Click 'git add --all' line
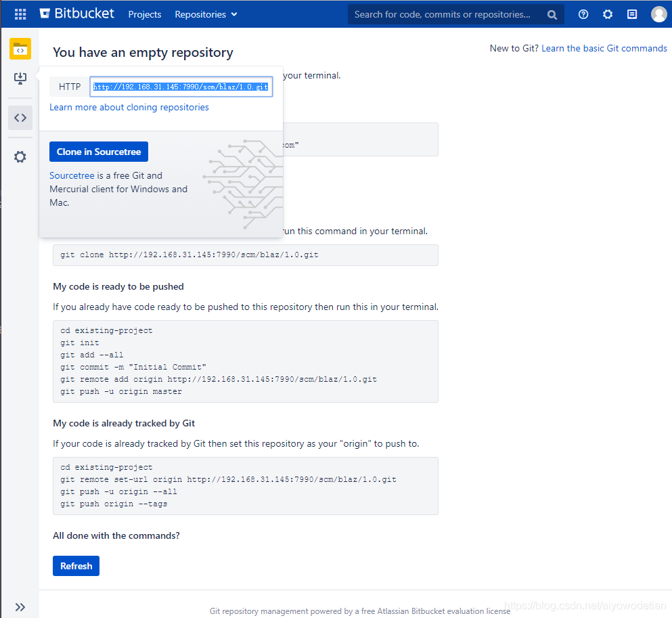 point(92,355)
